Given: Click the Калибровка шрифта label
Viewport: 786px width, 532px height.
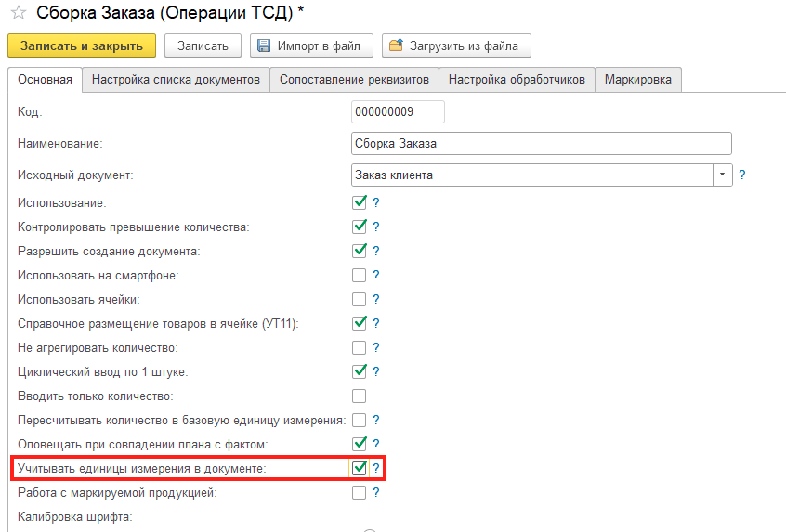Looking at the screenshot, I should pyautogui.click(x=74, y=516).
